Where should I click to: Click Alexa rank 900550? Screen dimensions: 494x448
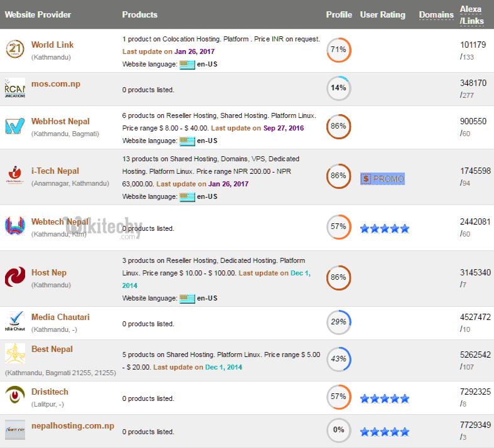[473, 121]
